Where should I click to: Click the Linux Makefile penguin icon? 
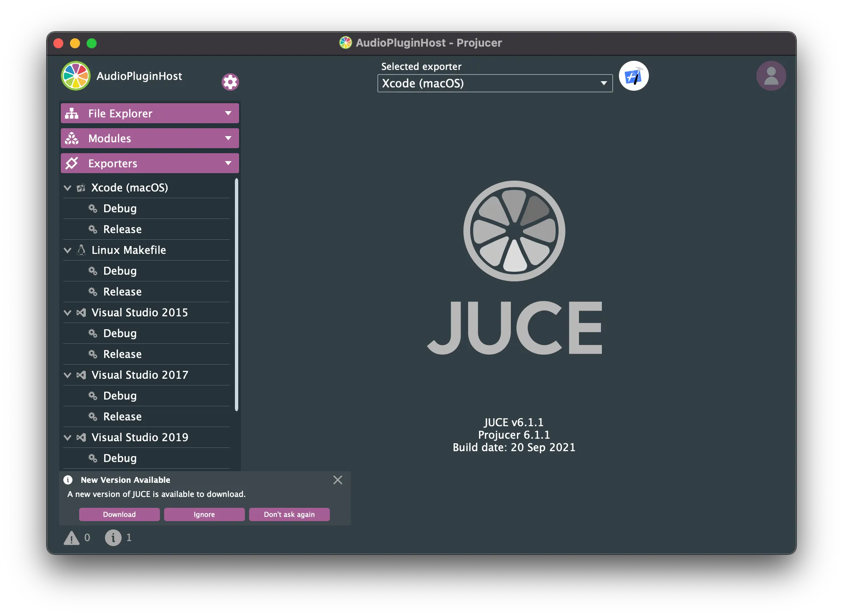pos(81,250)
